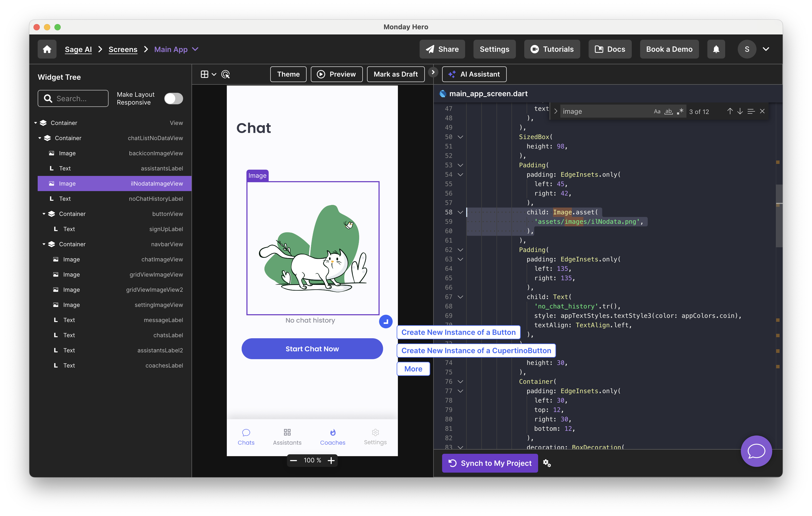Viewport: 812px width, 516px height.
Task: Collapse the navbarView container
Action: 44,244
